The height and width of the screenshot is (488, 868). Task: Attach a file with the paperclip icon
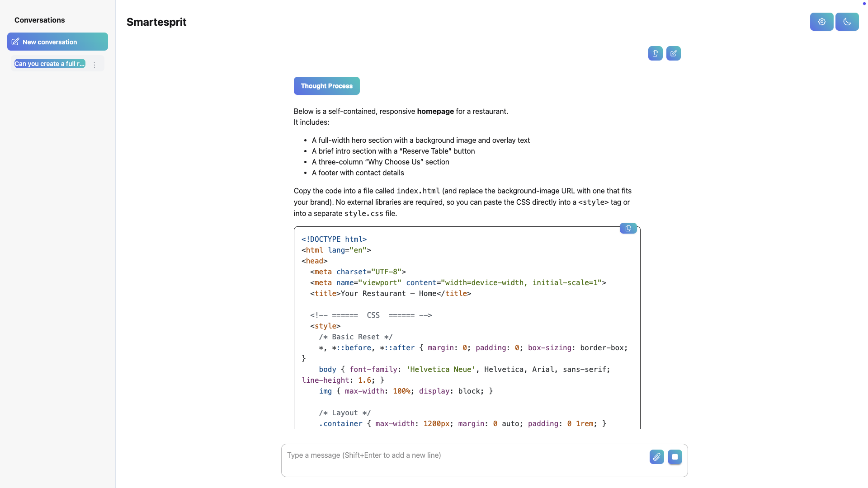[x=656, y=457]
